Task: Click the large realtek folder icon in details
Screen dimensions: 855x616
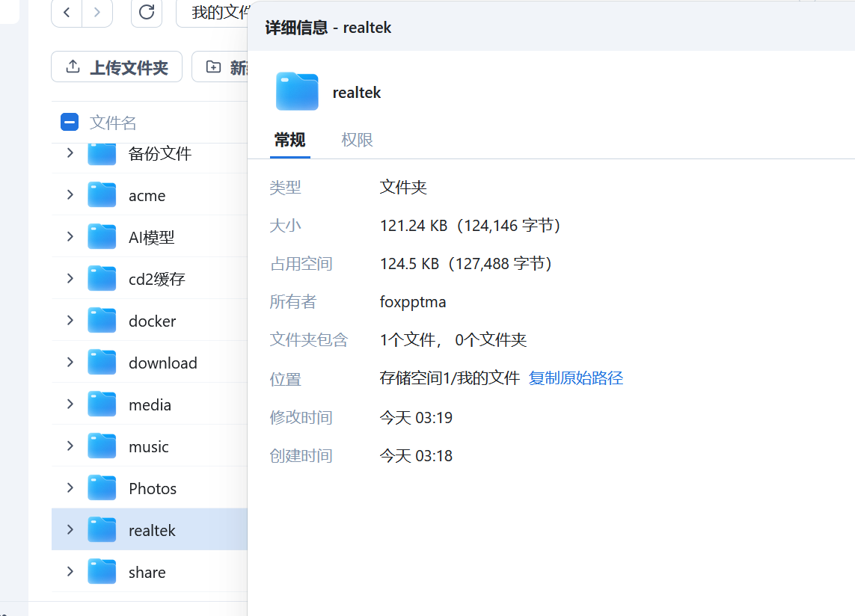Action: tap(297, 91)
